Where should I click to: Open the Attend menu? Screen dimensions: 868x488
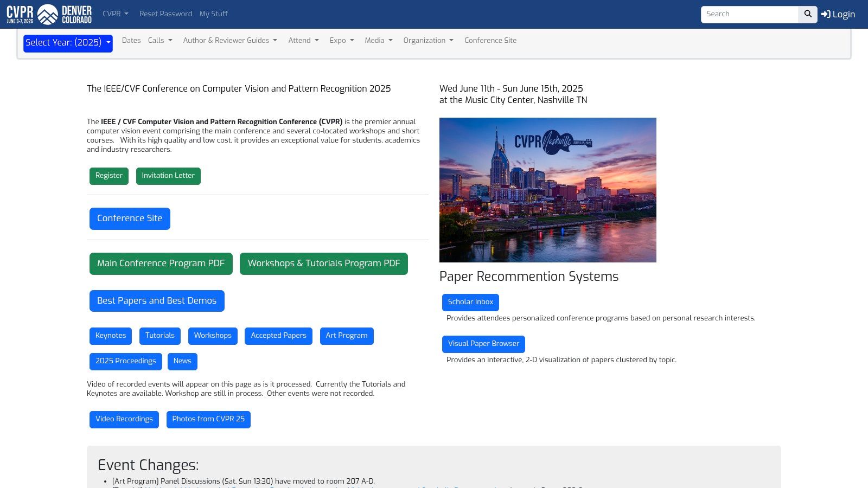point(303,40)
